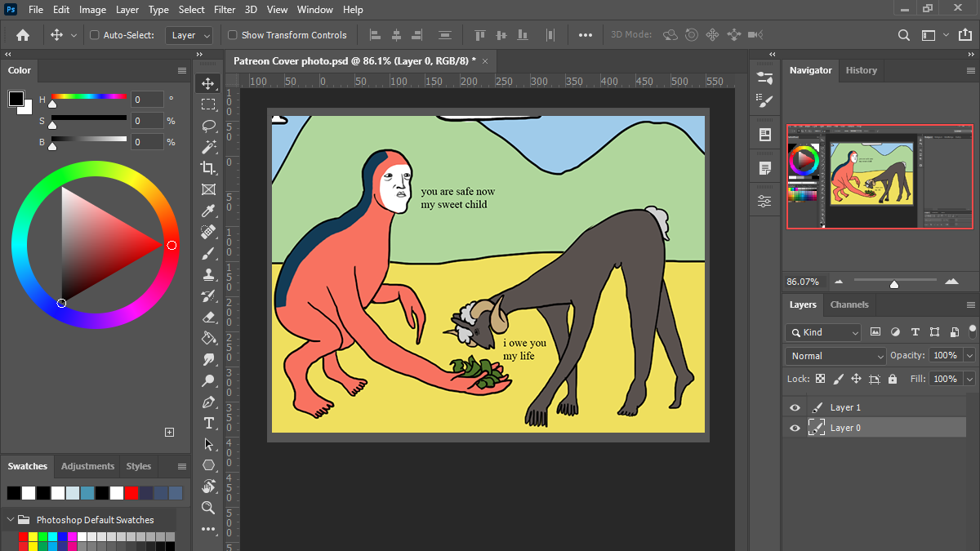Click the Home icon in options bar

click(23, 35)
